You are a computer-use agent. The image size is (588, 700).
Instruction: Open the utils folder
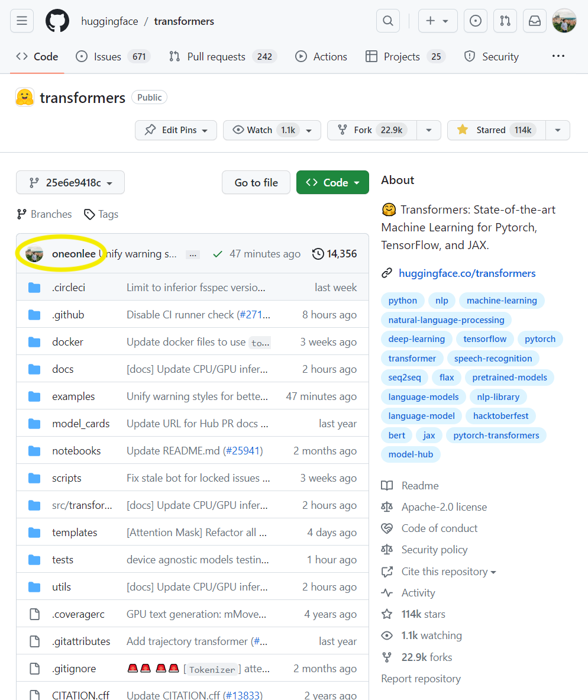click(61, 587)
